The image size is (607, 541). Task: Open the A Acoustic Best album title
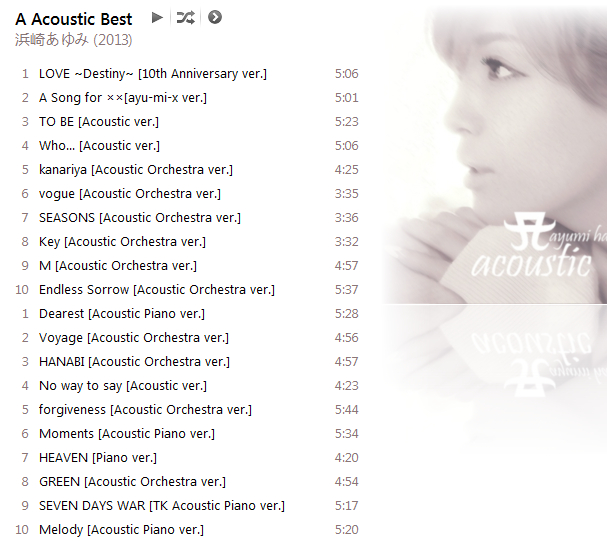click(74, 19)
